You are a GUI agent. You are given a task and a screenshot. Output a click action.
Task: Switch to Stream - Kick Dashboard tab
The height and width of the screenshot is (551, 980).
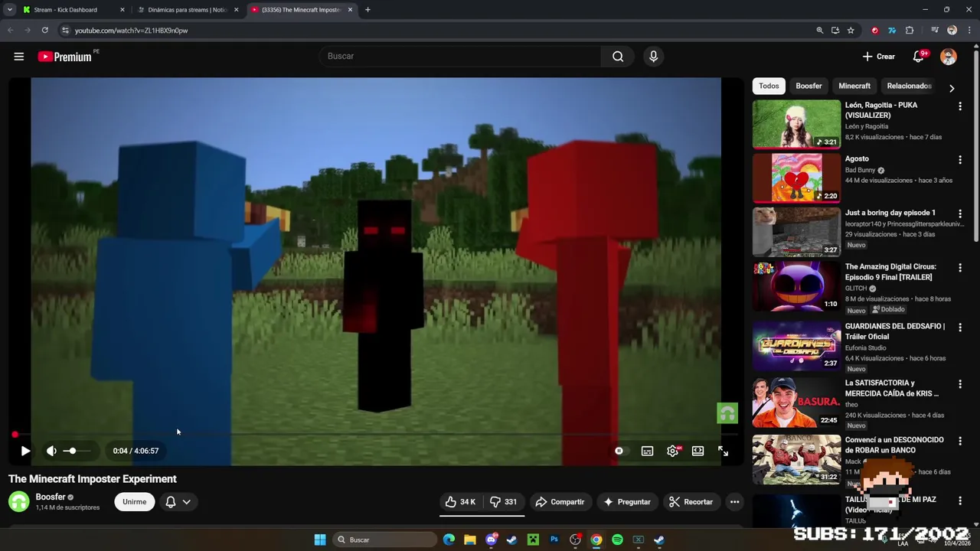74,10
